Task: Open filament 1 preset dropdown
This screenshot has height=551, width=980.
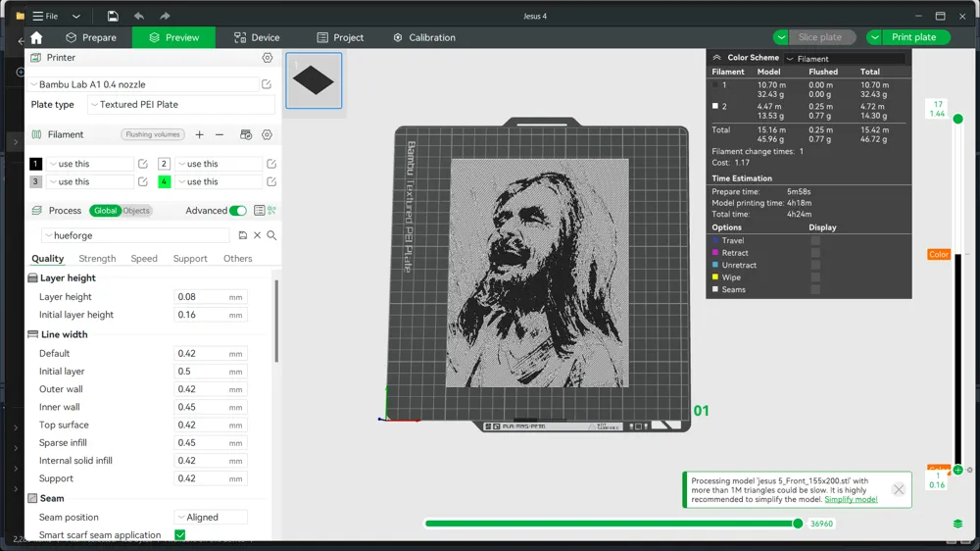Action: [x=90, y=164]
